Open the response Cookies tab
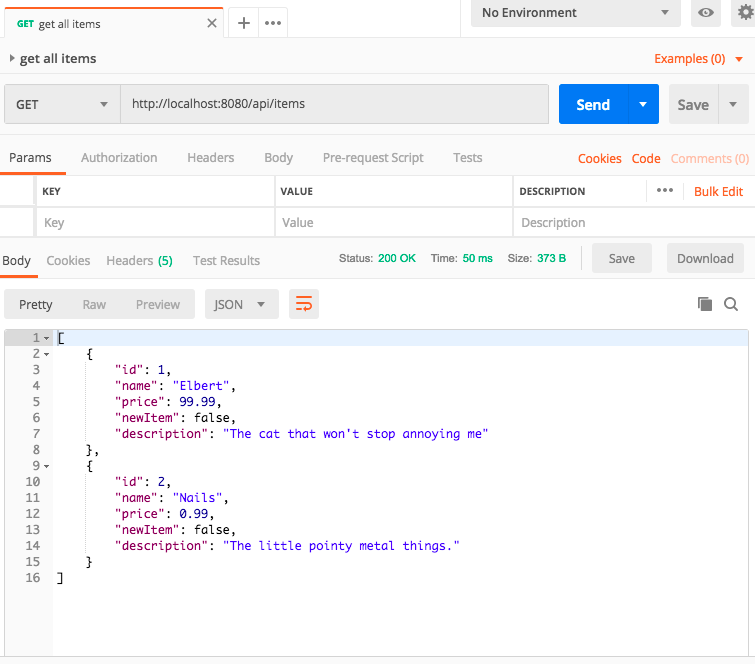Screen dimensions: 755x664 (68, 260)
